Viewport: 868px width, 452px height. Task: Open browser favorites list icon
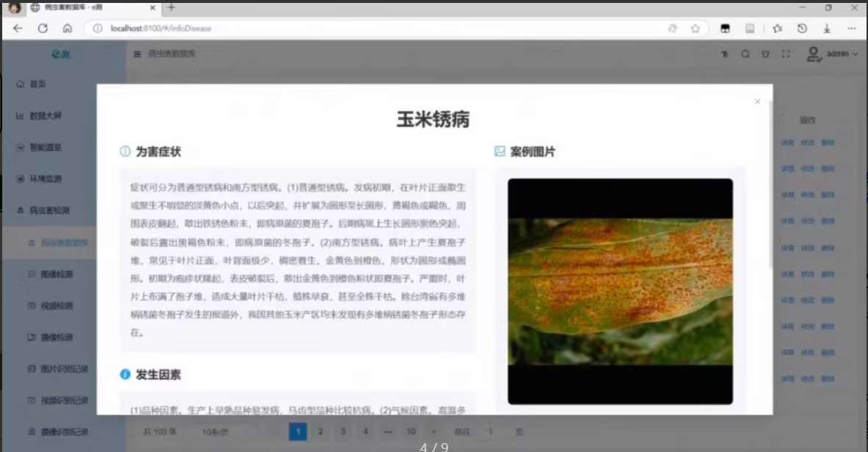777,28
